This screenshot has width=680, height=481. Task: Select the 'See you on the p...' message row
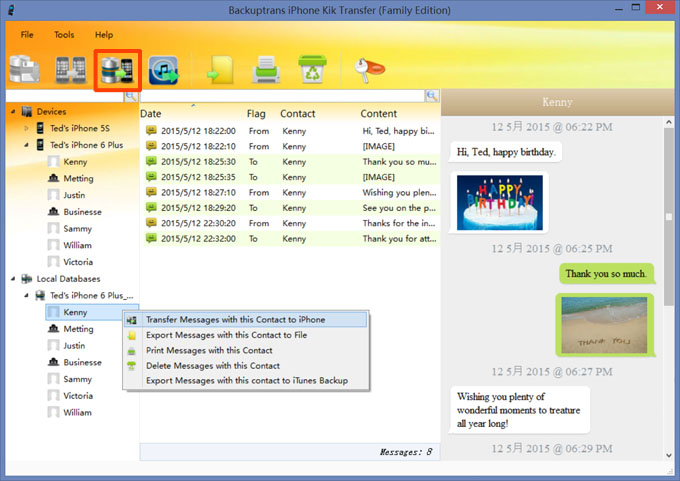tap(291, 208)
